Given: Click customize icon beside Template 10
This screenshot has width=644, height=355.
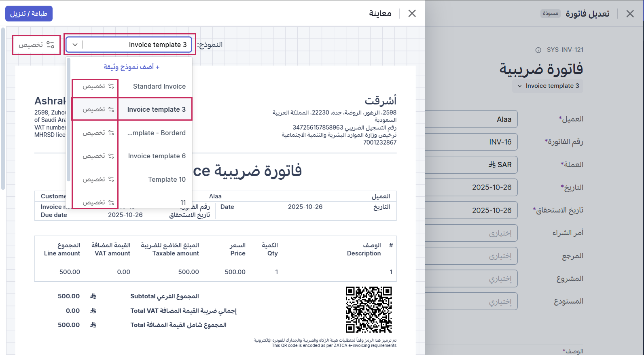Looking at the screenshot, I should point(111,179).
